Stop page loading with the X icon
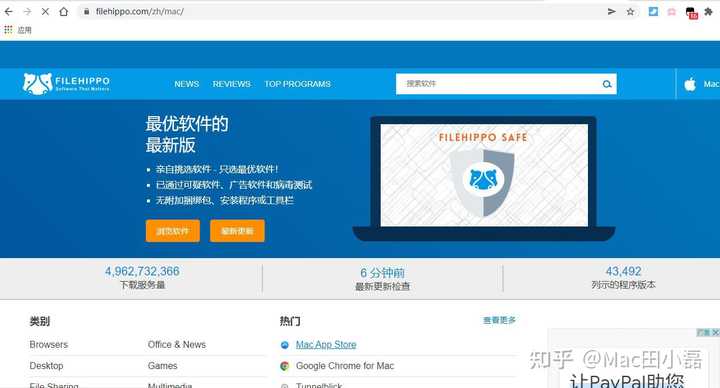The width and height of the screenshot is (720, 388). (45, 11)
